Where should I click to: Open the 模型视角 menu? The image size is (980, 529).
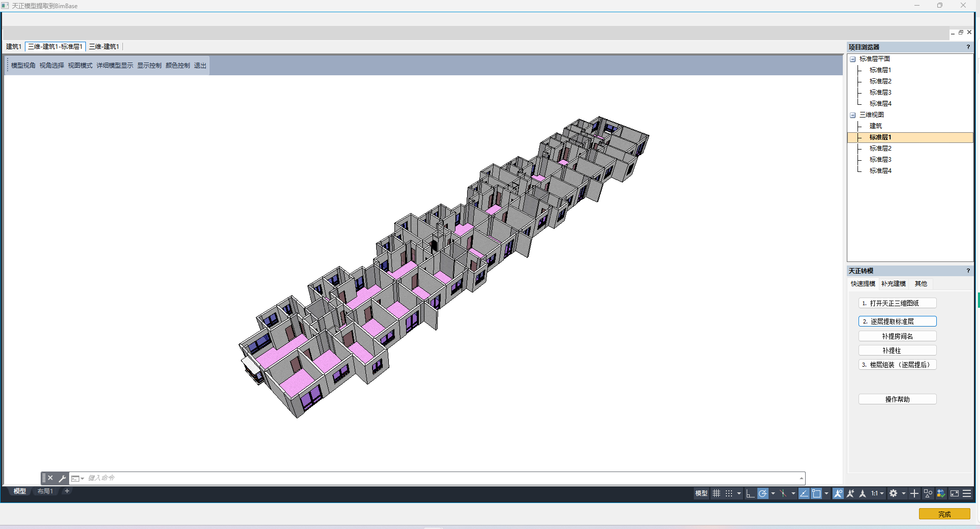23,66
